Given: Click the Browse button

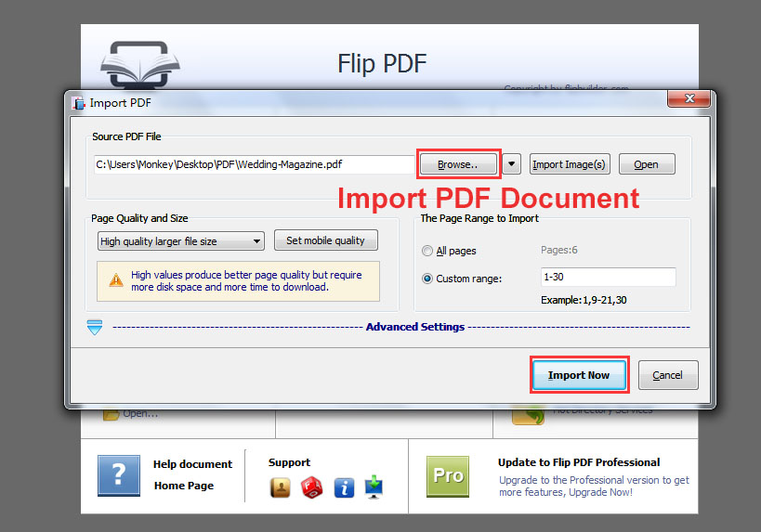Looking at the screenshot, I should pyautogui.click(x=458, y=164).
